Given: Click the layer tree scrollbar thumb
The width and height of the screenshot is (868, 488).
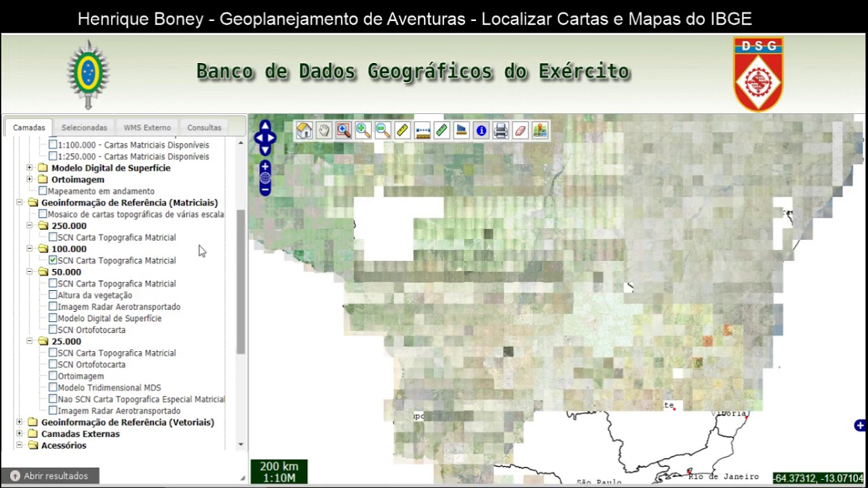Looking at the screenshot, I should 241,281.
